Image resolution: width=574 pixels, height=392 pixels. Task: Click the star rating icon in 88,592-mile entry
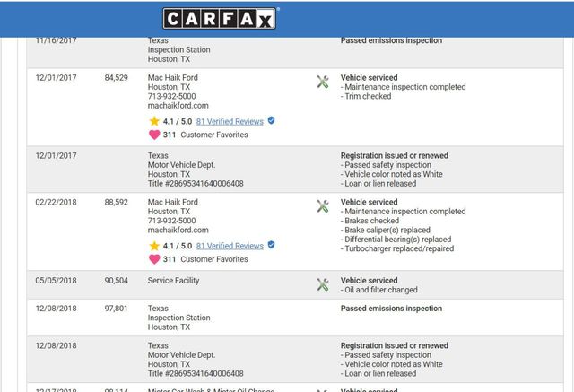pos(154,245)
